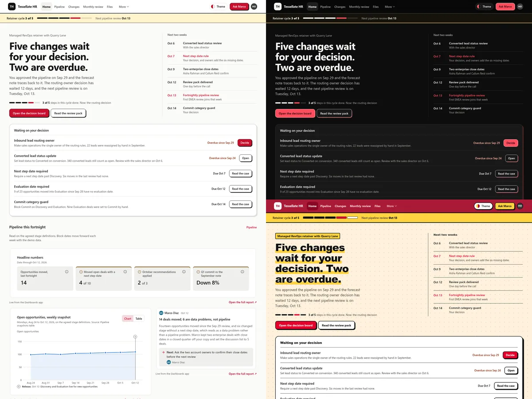532x399 pixels.
Task: Click Fortnightly pipeline review in dark panel schedule
Action: pos(467,95)
